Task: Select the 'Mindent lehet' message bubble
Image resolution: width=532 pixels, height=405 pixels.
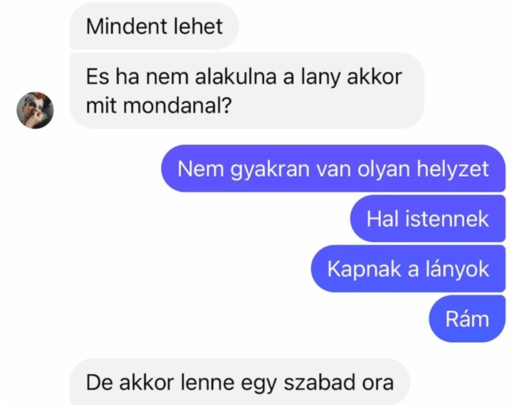Action: [x=154, y=26]
